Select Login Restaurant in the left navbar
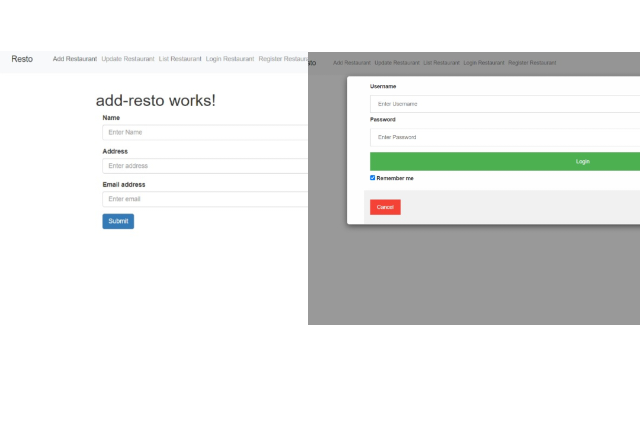Screen dimensions: 640x425 tap(230, 59)
